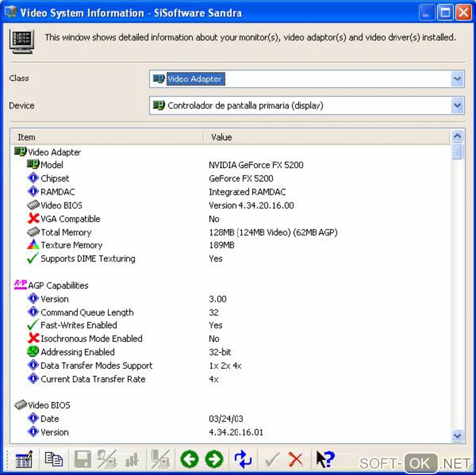Go back with the green left arrow
Screen dimensions: 476x475
pos(189,459)
